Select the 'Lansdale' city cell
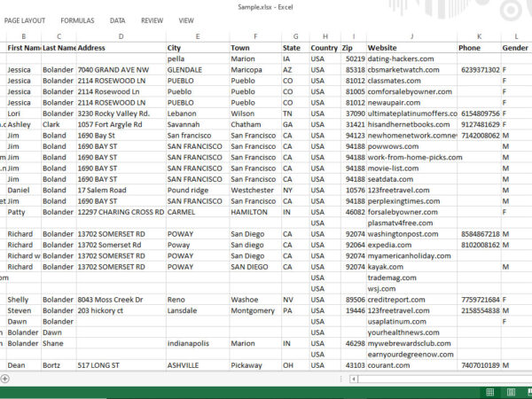532x399 pixels. (x=198, y=310)
